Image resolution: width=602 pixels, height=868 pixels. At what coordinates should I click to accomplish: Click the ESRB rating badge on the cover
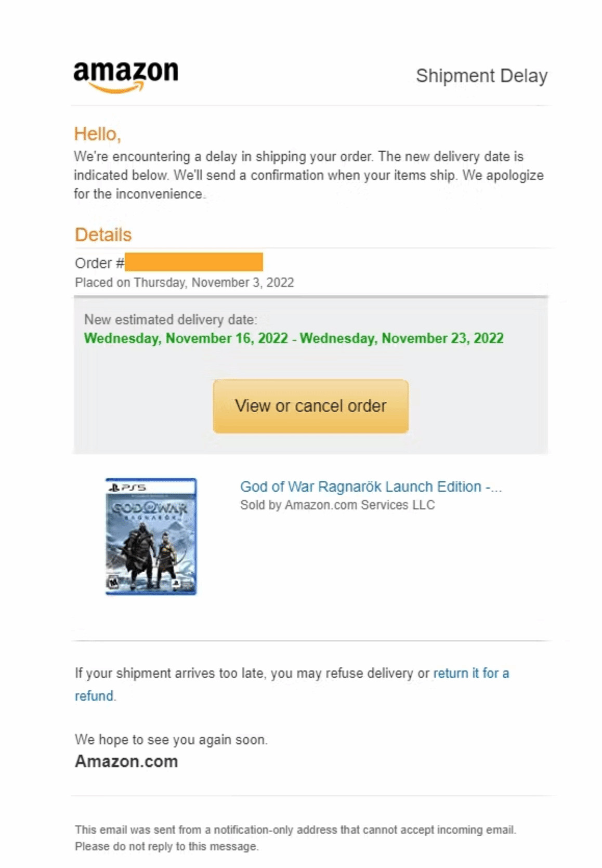point(113,582)
